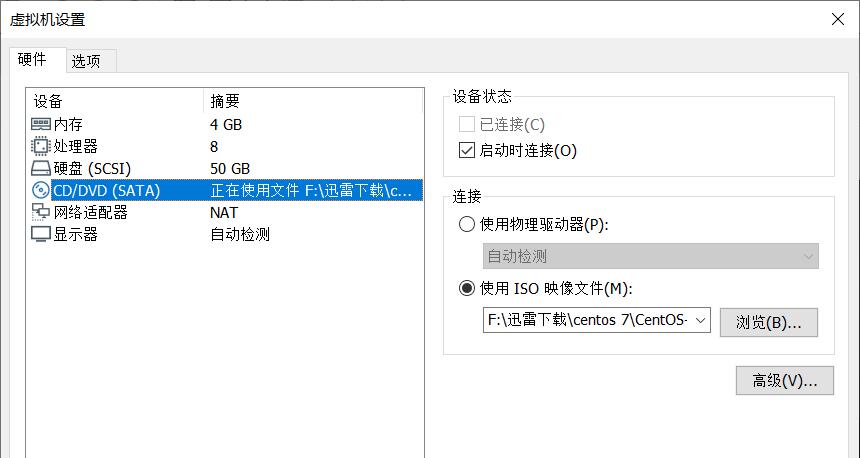Click the display 自动检测 summary text
Screen dimensions: 860x458
[x=240, y=234]
